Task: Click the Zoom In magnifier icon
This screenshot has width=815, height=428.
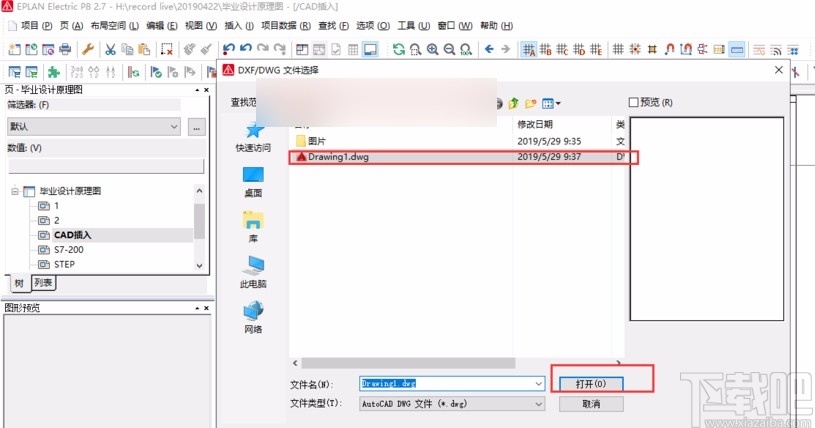Action: tap(432, 49)
